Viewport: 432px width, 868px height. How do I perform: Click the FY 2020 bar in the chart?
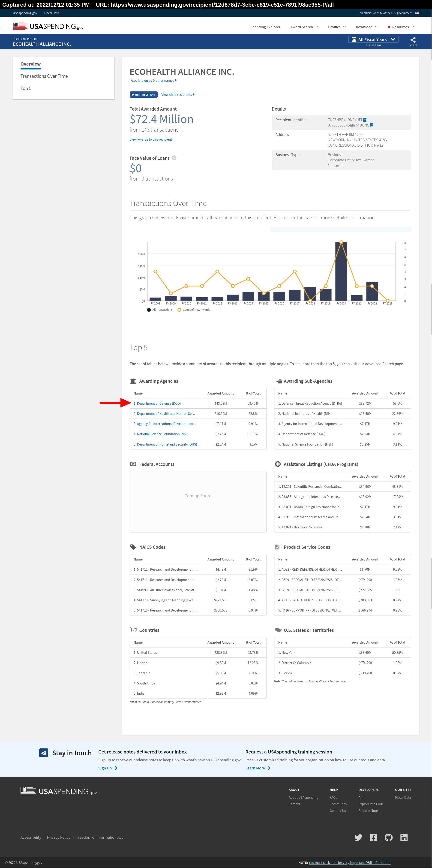pos(341,271)
